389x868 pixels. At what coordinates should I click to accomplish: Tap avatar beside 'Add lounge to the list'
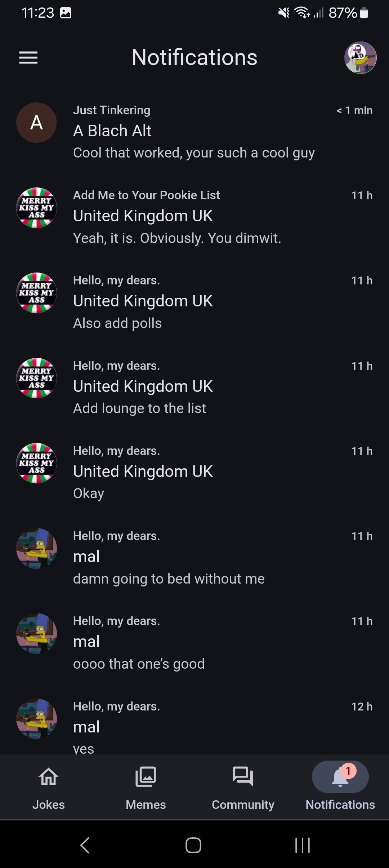coord(36,378)
